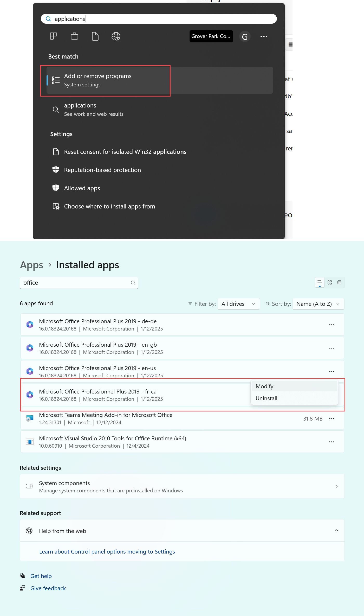The width and height of the screenshot is (364, 616).
Task: Open applications work and web results
Action: (x=160, y=110)
